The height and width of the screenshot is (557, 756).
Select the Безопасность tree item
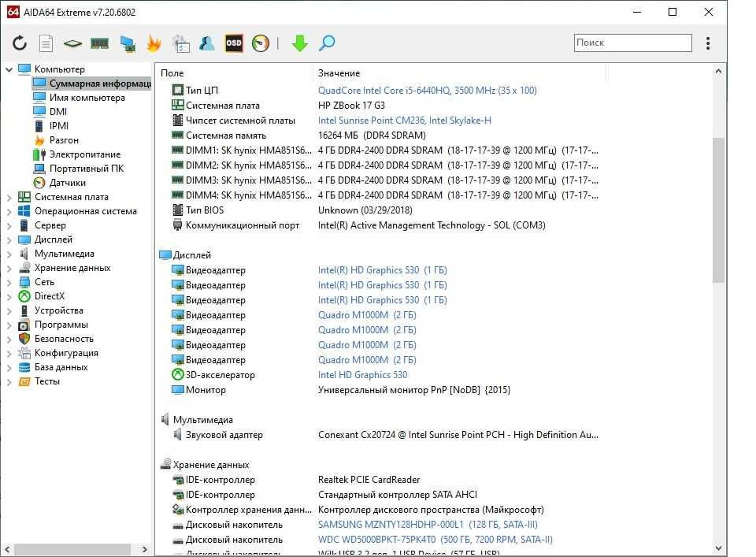tap(64, 339)
